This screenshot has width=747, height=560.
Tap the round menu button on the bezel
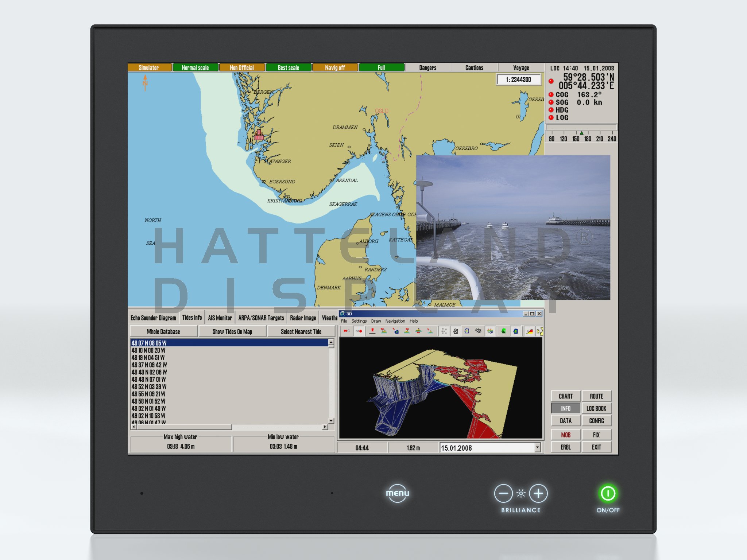point(397,493)
